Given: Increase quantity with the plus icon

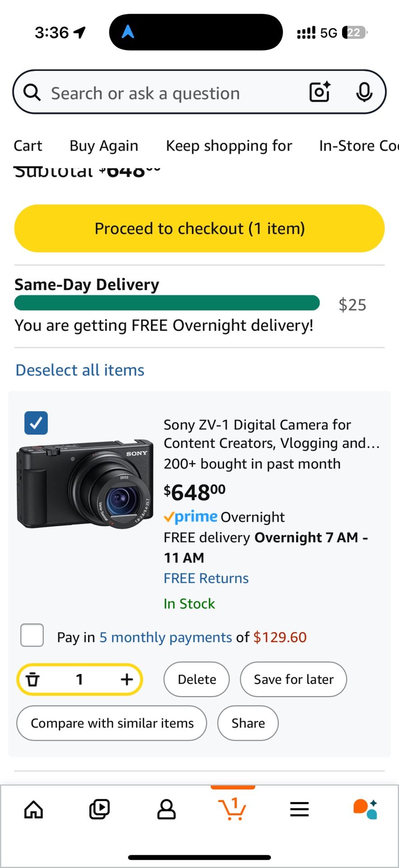Looking at the screenshot, I should click(x=127, y=679).
